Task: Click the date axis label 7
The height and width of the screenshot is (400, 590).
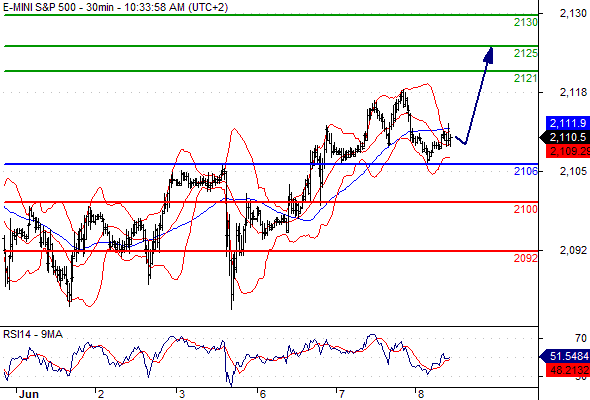Action: click(341, 394)
